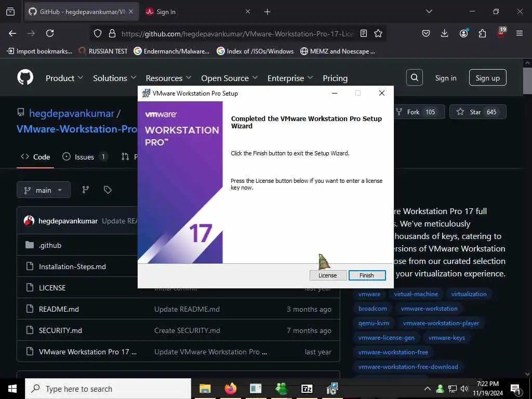Click the Update README.md commit message
Screen dimensions: 532x399
tap(187, 309)
